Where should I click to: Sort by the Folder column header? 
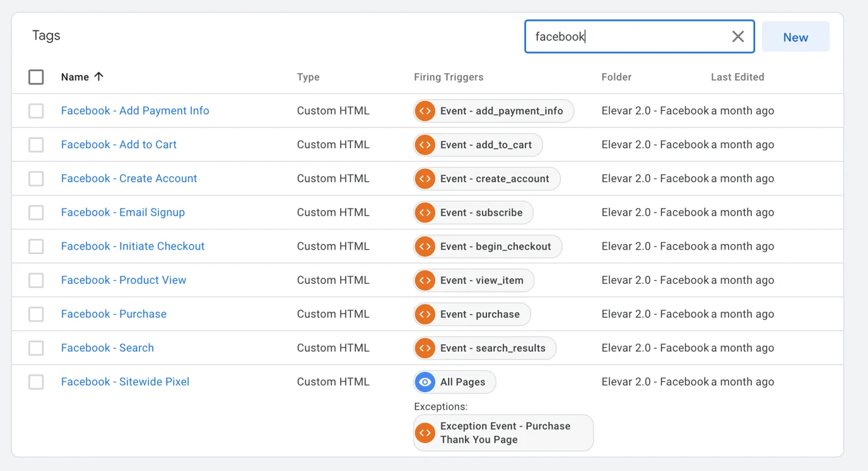tap(616, 77)
